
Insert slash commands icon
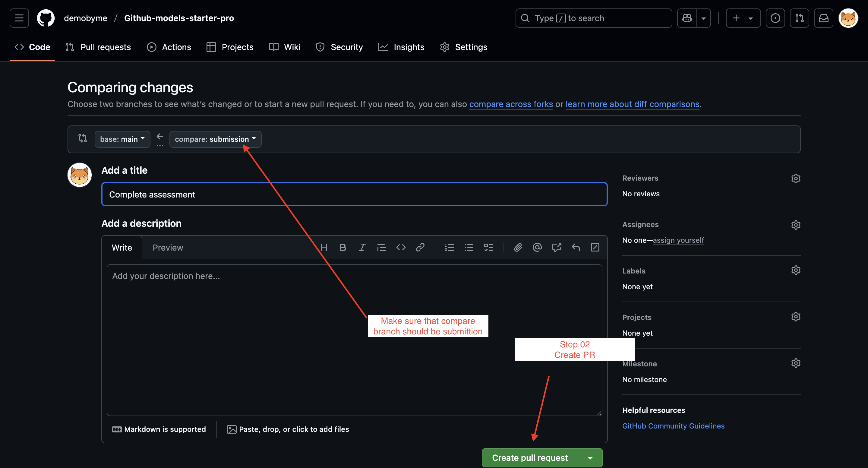coord(595,247)
